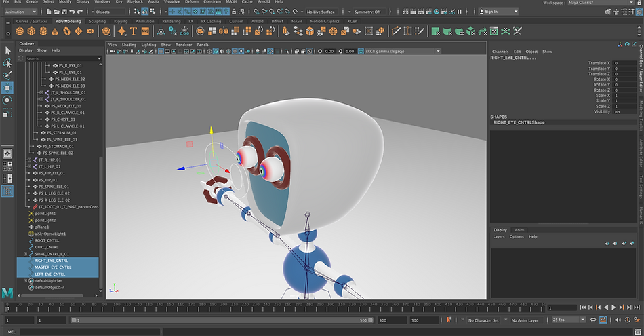The width and height of the screenshot is (644, 336).
Task: Click the Undo arrow icon
Action: [x=73, y=12]
